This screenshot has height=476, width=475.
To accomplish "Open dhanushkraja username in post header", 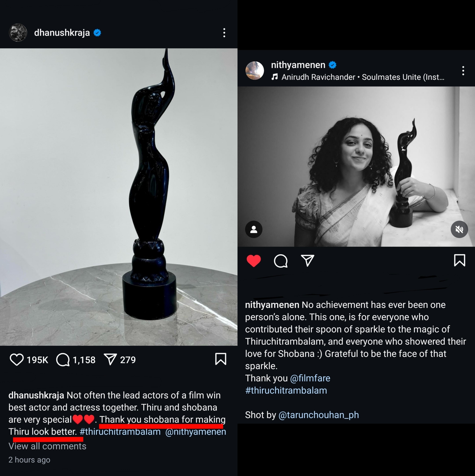I will coord(62,33).
